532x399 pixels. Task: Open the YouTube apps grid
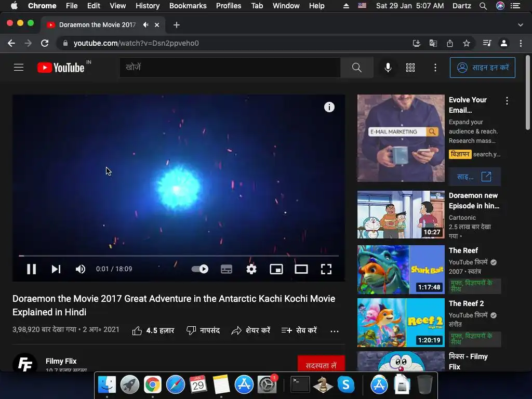click(410, 68)
